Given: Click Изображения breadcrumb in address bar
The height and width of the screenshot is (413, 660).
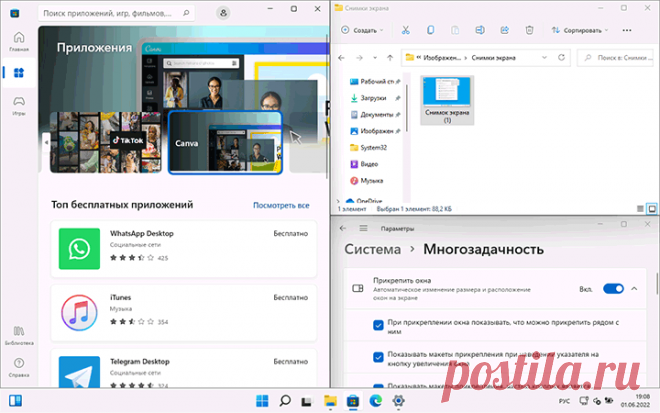Looking at the screenshot, I should (442, 58).
